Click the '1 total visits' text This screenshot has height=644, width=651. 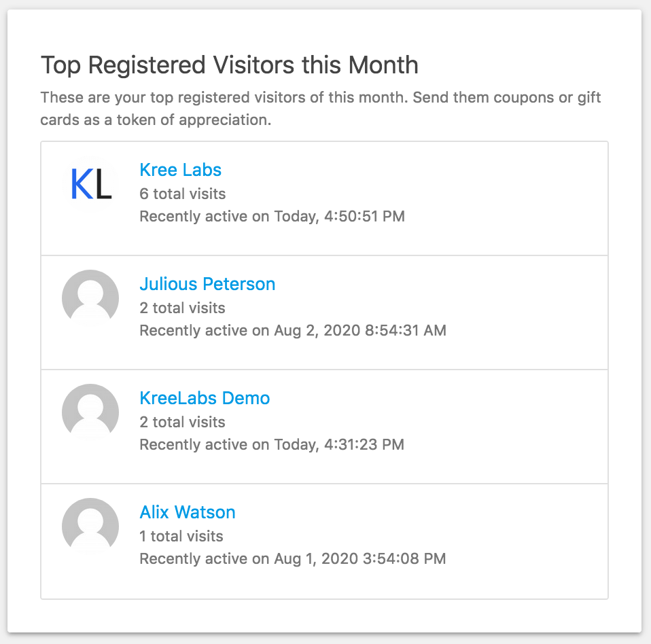tap(181, 536)
